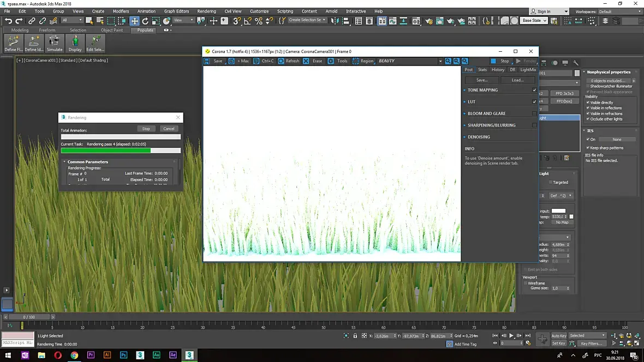Click the Refresh icon in Corona frame buffer
Image resolution: width=644 pixels, height=362 pixels.
pyautogui.click(x=281, y=61)
